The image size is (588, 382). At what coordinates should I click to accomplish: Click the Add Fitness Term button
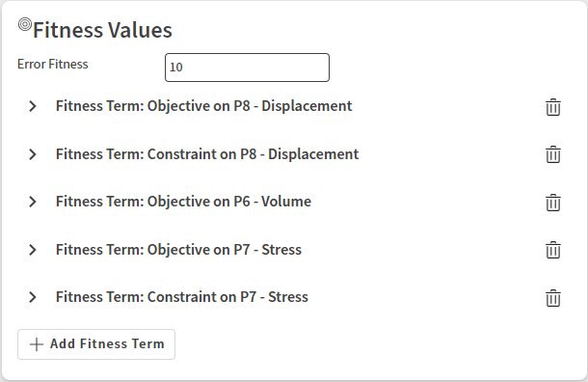96,344
